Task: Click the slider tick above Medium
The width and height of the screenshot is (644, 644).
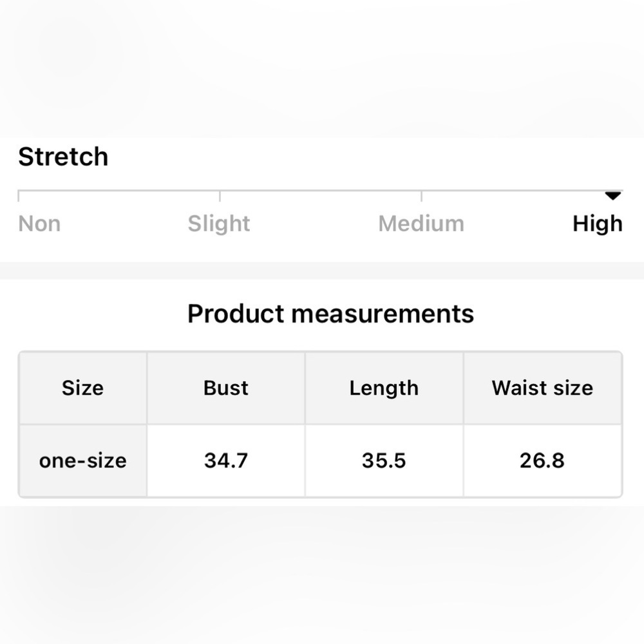Action: (421, 195)
